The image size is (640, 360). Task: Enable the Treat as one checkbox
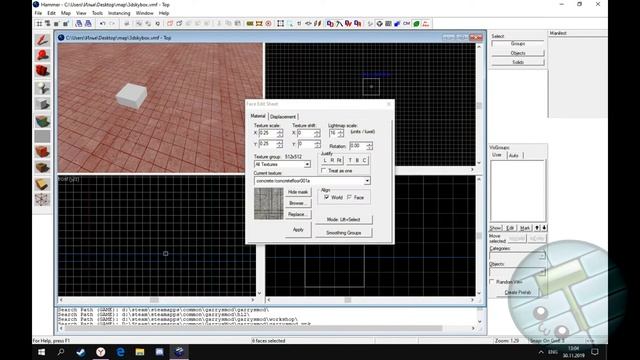324,171
